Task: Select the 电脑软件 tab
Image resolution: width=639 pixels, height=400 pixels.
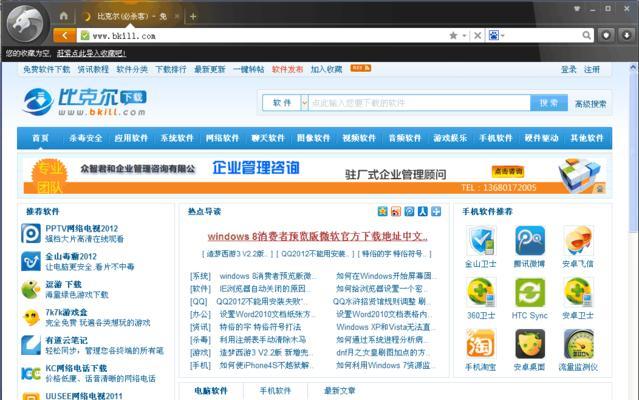Action: pos(211,391)
